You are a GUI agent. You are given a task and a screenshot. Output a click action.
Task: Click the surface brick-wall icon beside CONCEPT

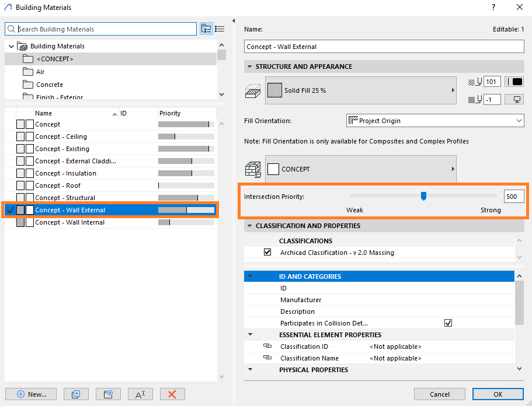pyautogui.click(x=253, y=169)
